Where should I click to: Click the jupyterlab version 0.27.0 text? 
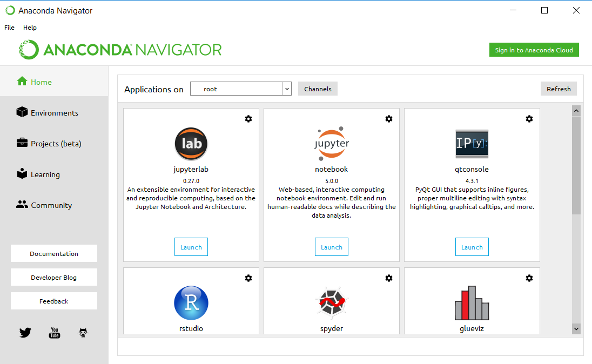191,181
